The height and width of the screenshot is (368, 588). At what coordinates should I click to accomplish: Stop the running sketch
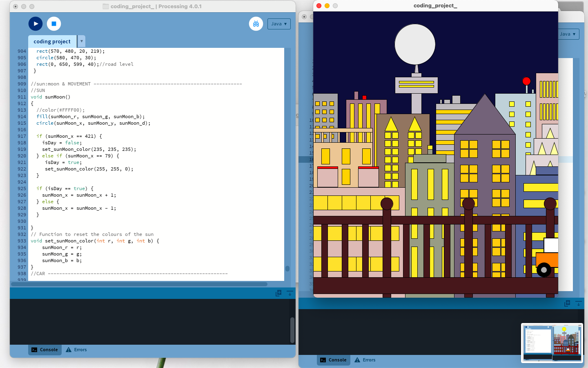53,24
